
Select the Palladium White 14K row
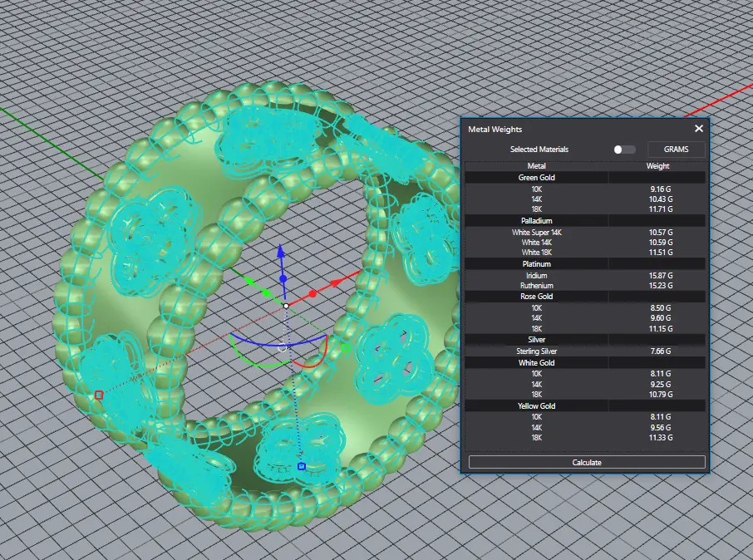[584, 242]
